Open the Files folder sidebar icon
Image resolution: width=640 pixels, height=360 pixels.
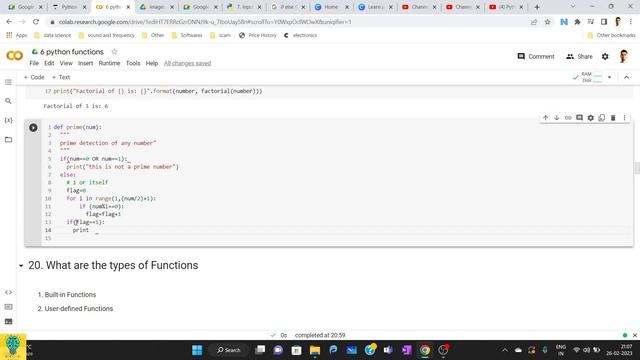coord(8,140)
